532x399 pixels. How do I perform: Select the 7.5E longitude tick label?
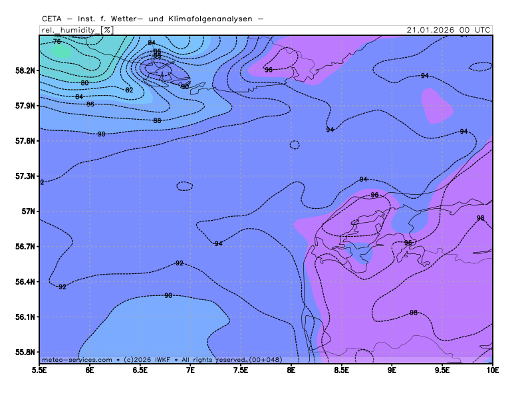coord(241,369)
